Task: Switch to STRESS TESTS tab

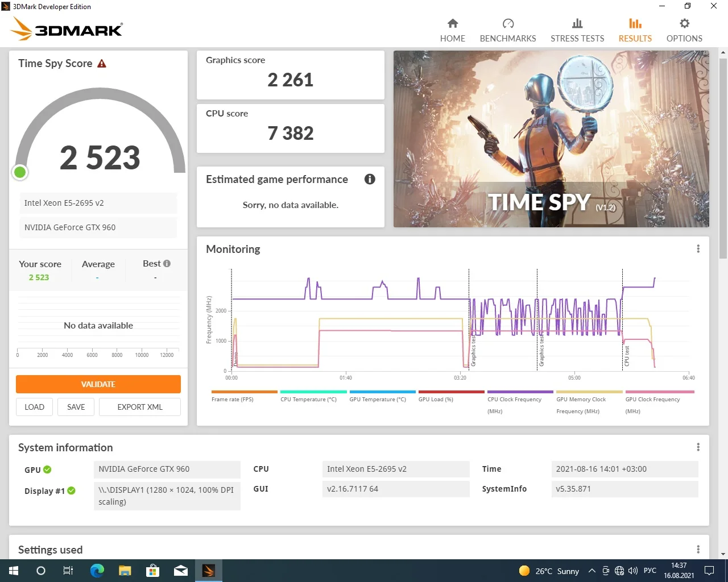Action: coord(577,30)
